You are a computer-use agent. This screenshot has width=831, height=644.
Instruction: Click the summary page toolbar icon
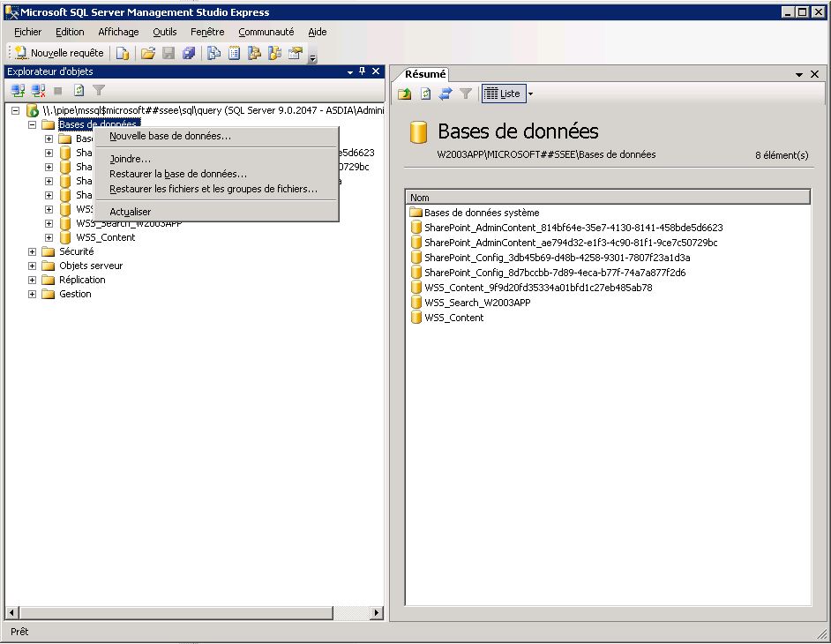(x=234, y=53)
